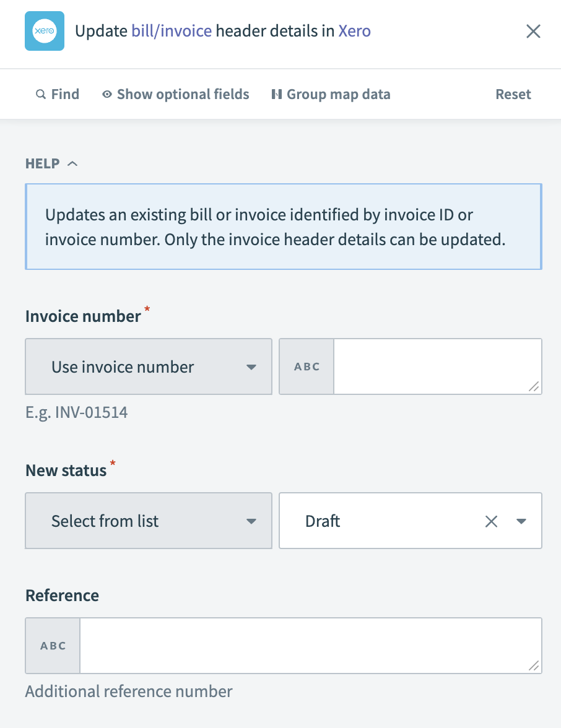Viewport: 561px width, 728px height.
Task: Click the Group map data icon
Action: (276, 94)
